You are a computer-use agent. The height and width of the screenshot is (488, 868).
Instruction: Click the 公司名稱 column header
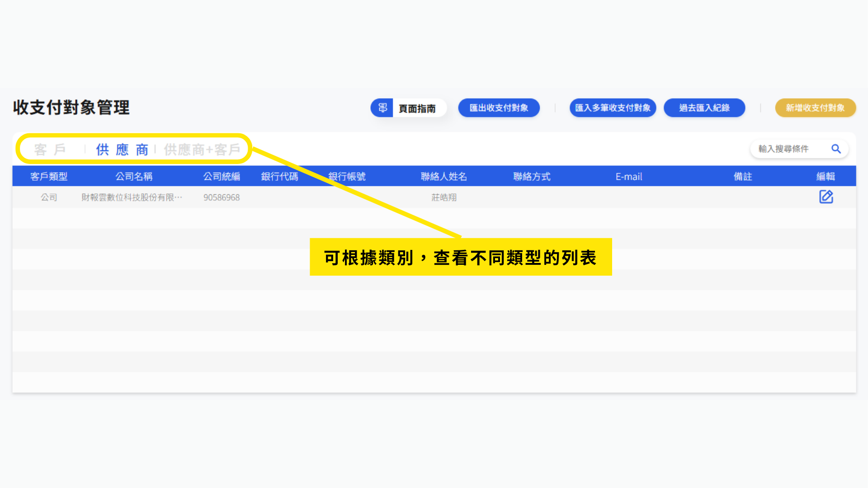[134, 176]
